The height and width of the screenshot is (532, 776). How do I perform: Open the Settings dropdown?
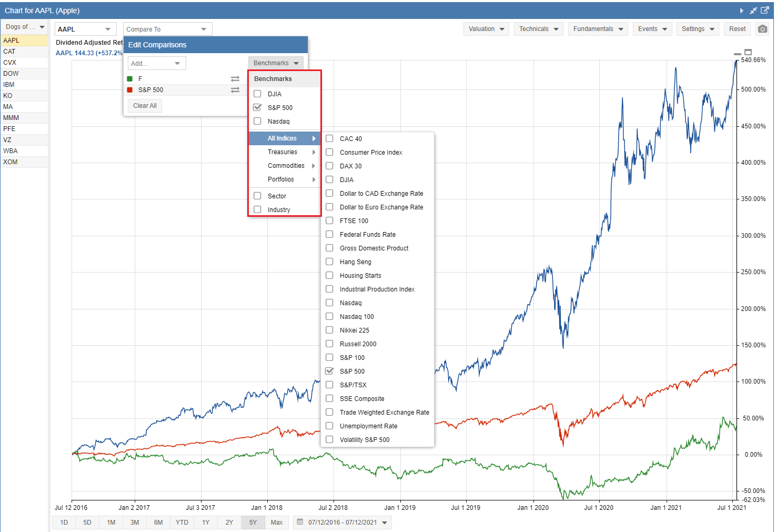(698, 29)
